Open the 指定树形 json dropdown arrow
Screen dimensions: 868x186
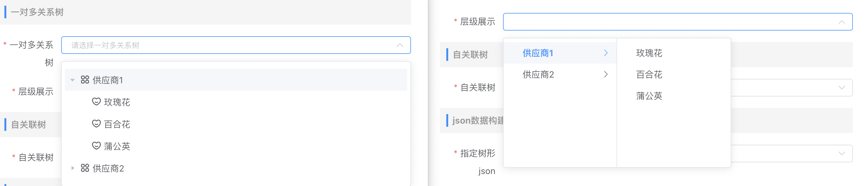[842, 154]
